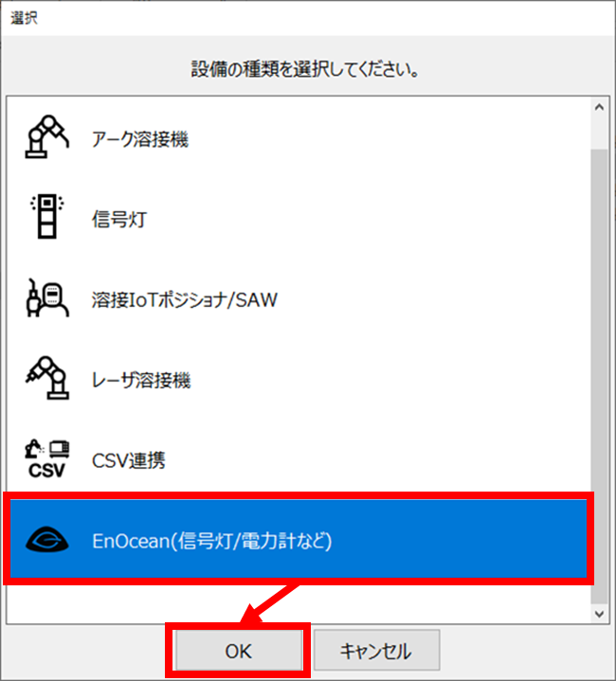The width and height of the screenshot is (616, 681).
Task: Click the EnOcean logo icon
Action: coord(47,540)
